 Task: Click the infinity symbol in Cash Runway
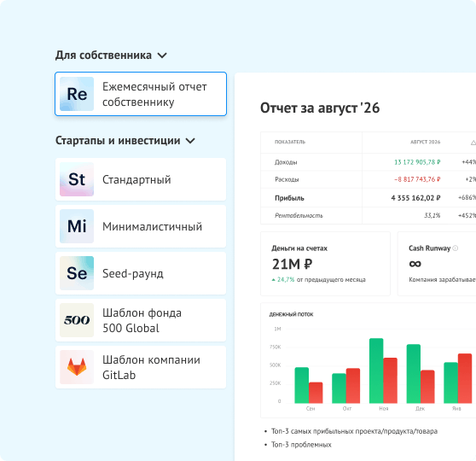click(x=415, y=264)
